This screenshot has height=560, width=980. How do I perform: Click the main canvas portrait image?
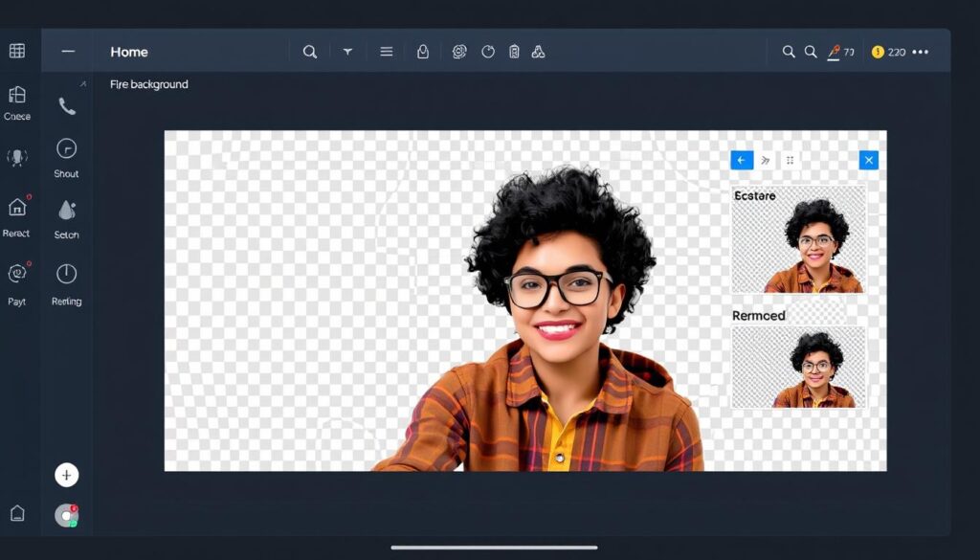(x=525, y=301)
